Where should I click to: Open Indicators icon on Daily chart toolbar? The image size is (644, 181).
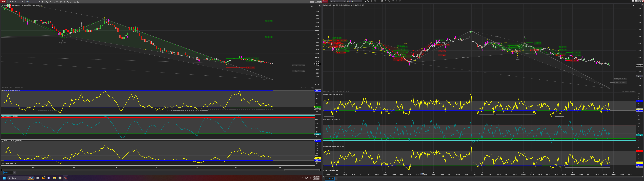[x=71, y=2]
